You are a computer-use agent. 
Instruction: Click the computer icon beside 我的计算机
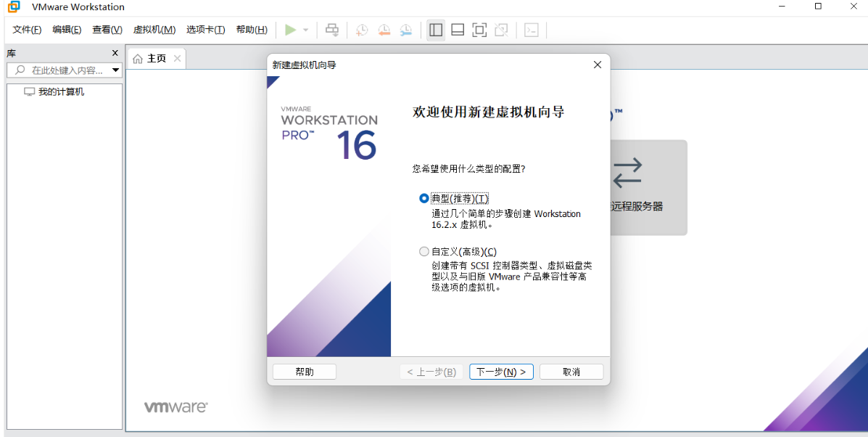click(x=29, y=92)
